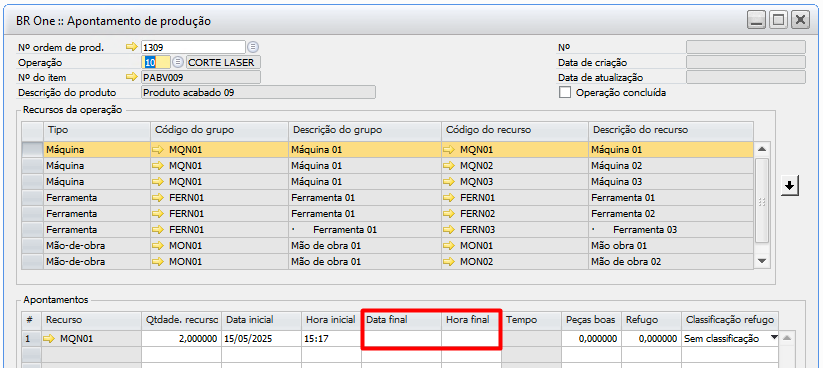Click the Data final cell in row 1
This screenshot has width=823, height=368.
point(402,339)
